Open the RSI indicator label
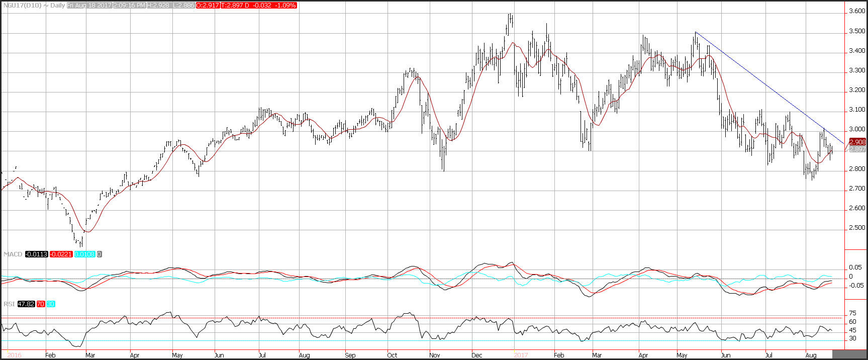868x360 pixels. [9, 304]
